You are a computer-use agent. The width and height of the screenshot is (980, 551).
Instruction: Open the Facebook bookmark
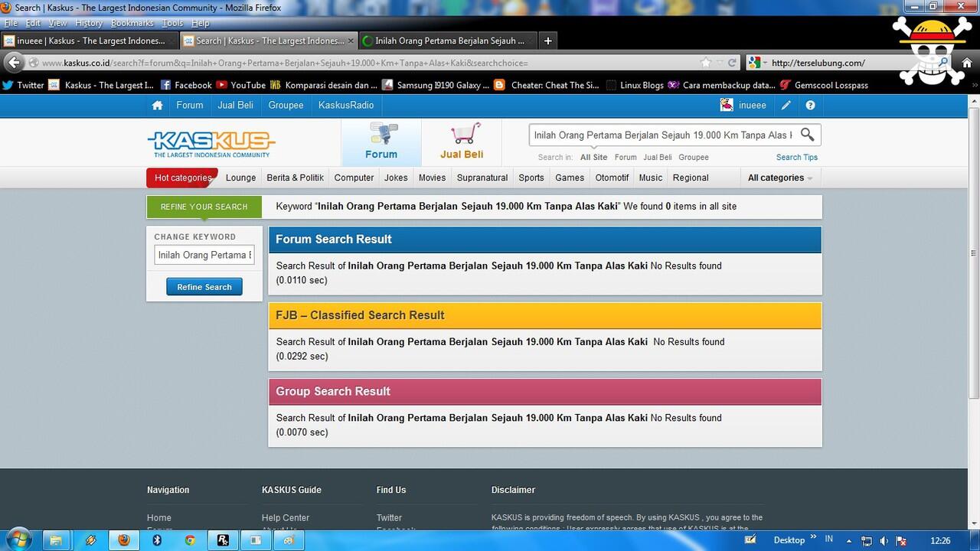[x=186, y=85]
